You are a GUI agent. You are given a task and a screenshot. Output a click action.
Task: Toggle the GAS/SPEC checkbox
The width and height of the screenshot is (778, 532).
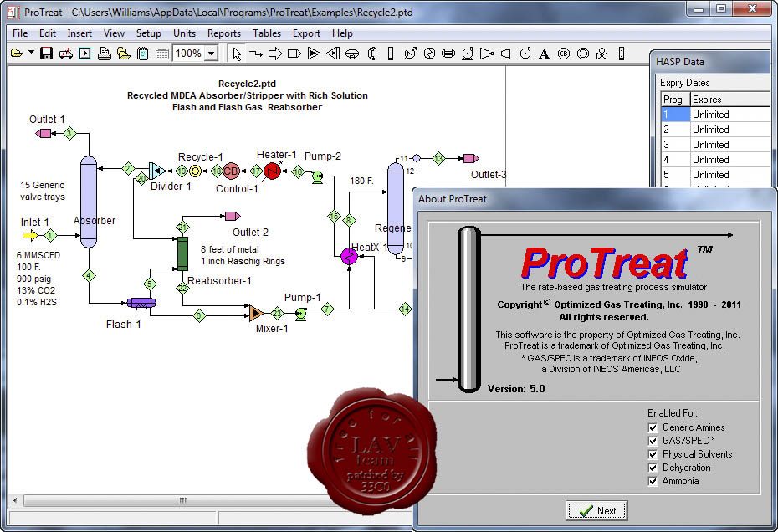pos(653,441)
